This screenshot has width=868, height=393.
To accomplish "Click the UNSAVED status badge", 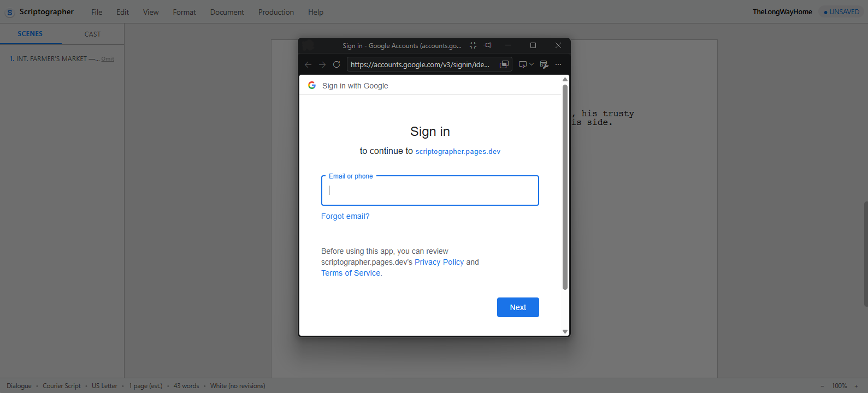I will tap(841, 12).
